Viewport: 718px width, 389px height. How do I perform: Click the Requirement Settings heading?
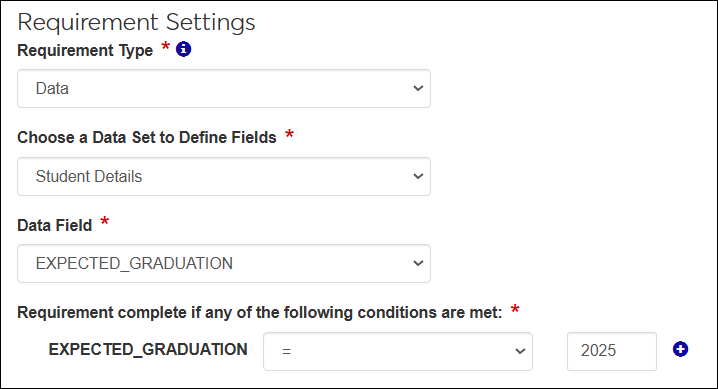pyautogui.click(x=136, y=22)
